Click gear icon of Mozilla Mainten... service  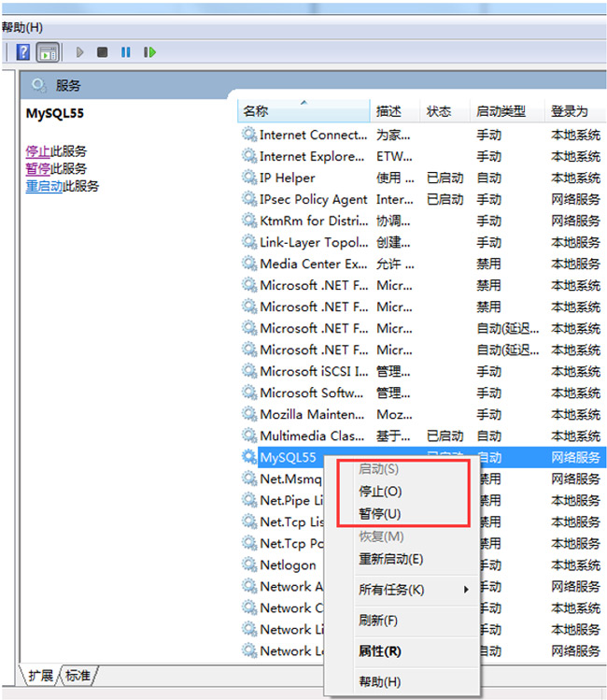(x=248, y=414)
